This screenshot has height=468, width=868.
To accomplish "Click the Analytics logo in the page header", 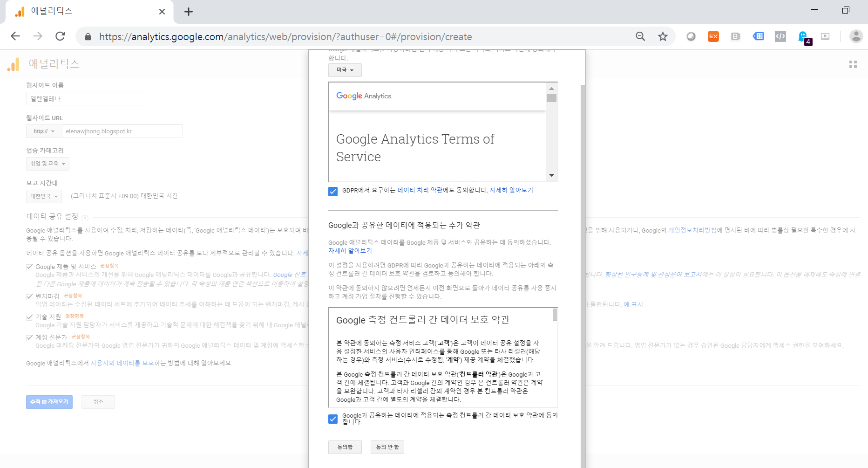I will click(14, 64).
